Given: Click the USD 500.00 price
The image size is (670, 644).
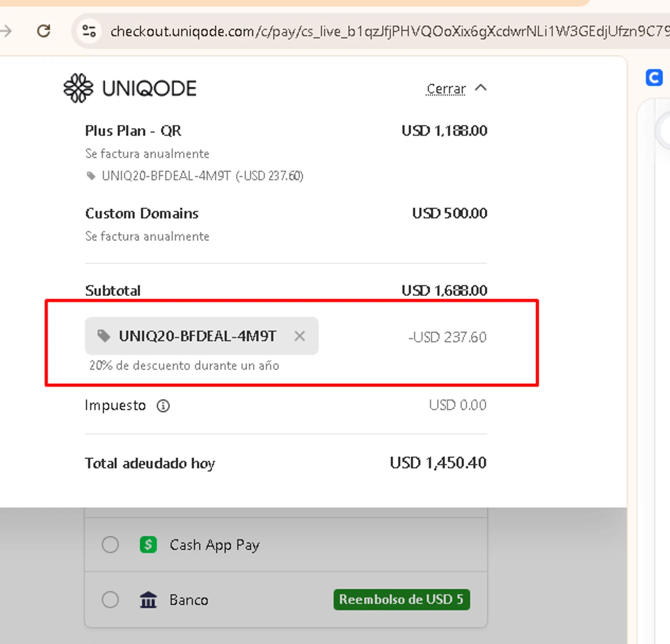Looking at the screenshot, I should click(x=450, y=213).
